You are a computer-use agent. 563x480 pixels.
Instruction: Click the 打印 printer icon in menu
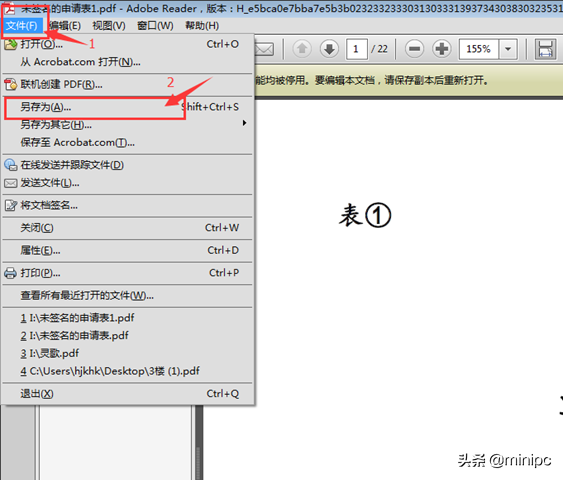pyautogui.click(x=10, y=273)
